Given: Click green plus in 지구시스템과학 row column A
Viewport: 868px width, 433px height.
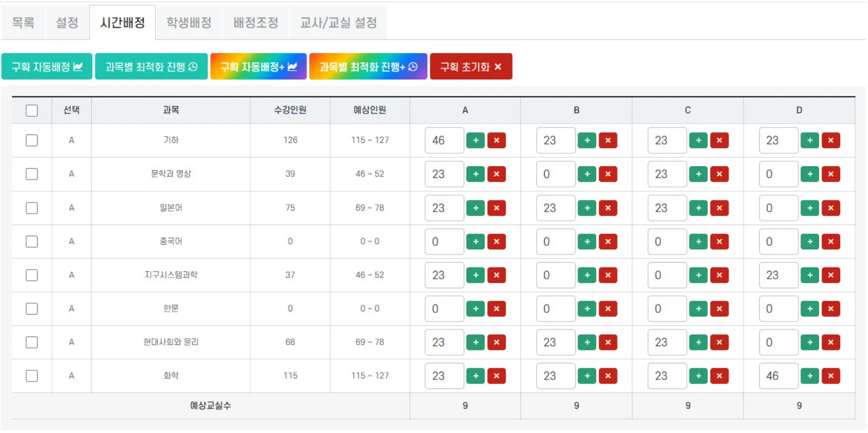Looking at the screenshot, I should [x=476, y=275].
